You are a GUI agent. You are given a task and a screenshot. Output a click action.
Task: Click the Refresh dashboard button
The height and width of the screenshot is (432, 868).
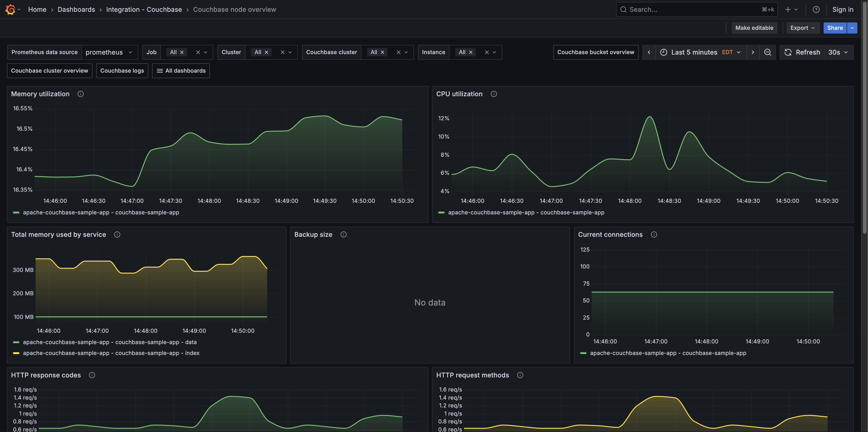click(802, 52)
